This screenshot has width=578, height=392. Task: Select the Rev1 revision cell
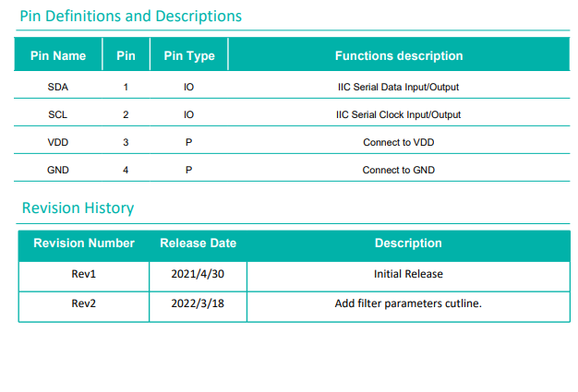click(84, 275)
